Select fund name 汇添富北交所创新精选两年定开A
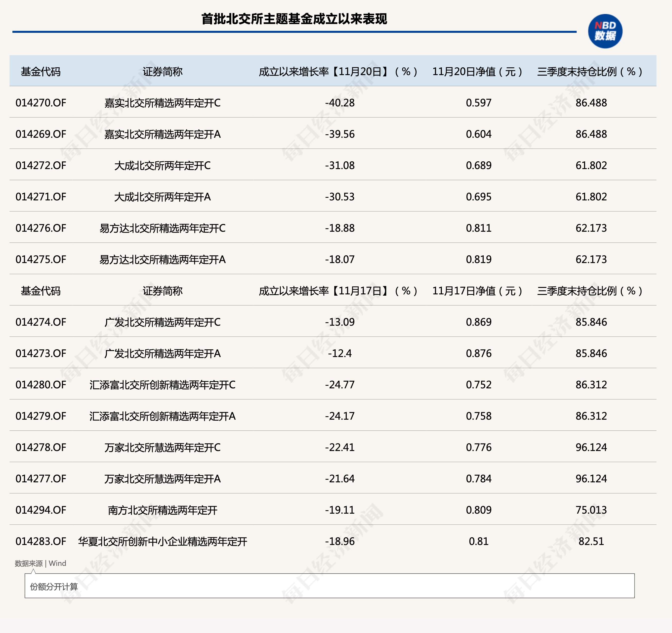This screenshot has height=633, width=672. click(x=162, y=416)
